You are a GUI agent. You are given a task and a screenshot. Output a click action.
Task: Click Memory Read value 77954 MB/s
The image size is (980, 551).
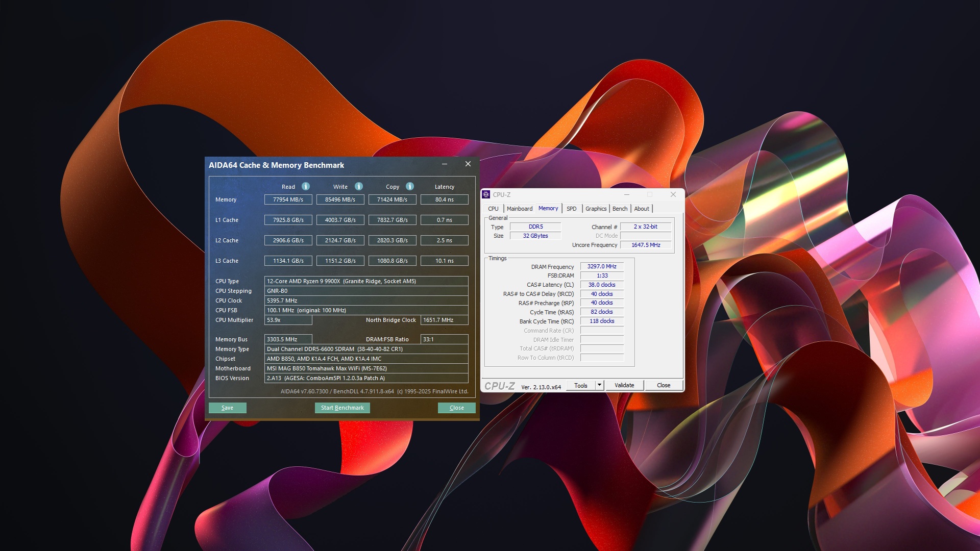tap(288, 199)
